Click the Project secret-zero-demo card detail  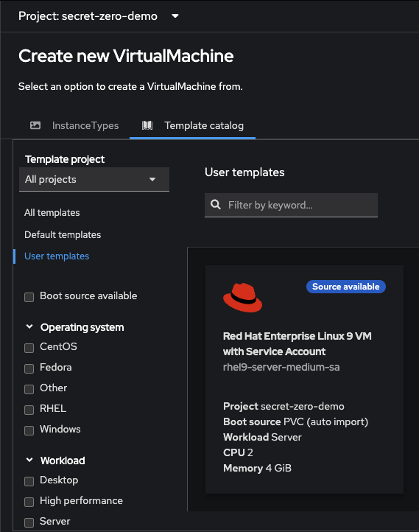(284, 406)
